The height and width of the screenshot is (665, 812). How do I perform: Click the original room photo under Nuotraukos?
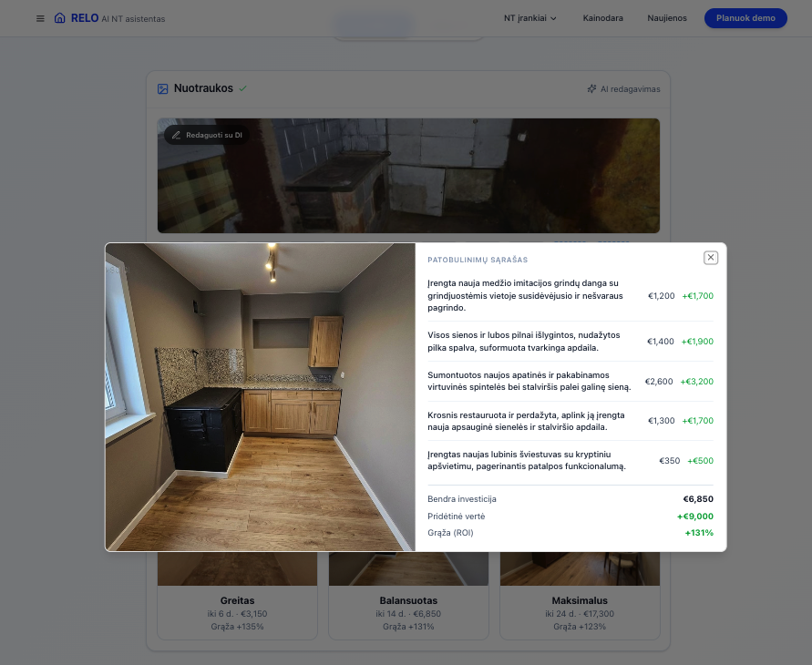pos(408,175)
